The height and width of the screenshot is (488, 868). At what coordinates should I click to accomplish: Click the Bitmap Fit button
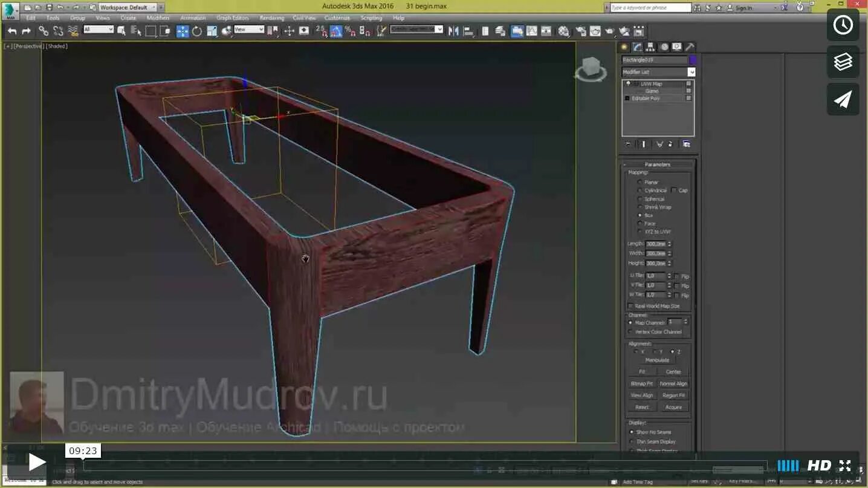click(x=642, y=383)
